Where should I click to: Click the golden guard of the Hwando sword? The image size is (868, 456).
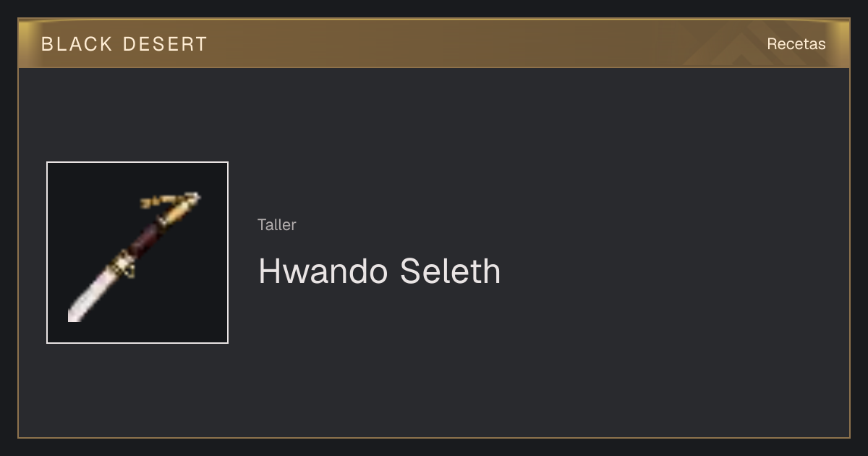click(122, 263)
